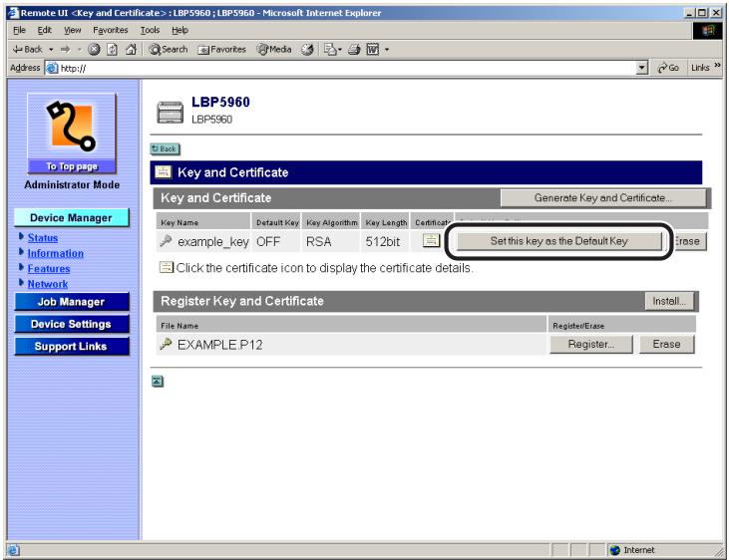Open the Status link in sidebar
The width and height of the screenshot is (729, 560).
(x=43, y=238)
